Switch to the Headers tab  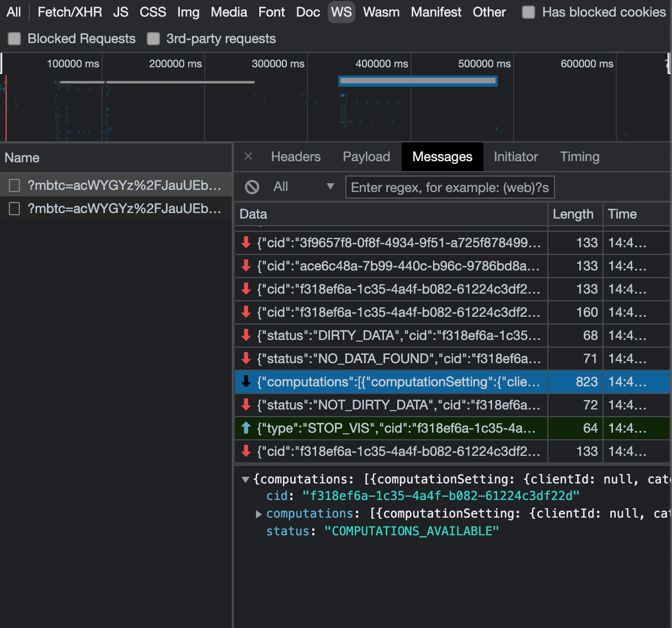(296, 157)
